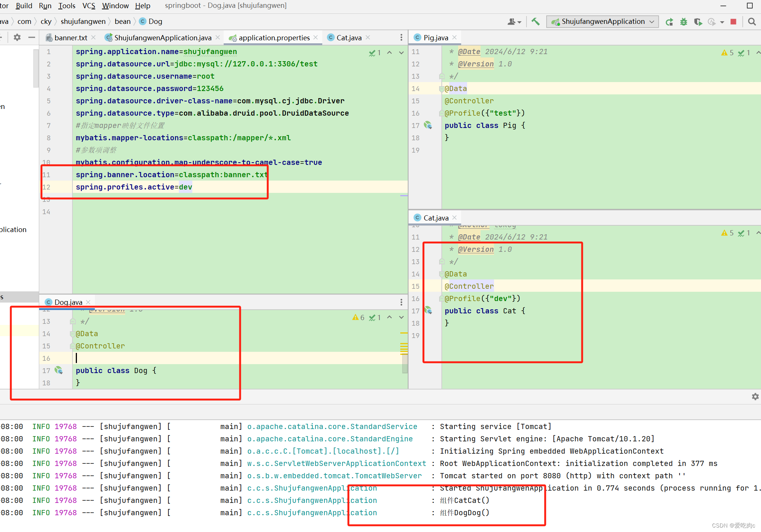Click the rerun application icon
761x532 pixels.
(669, 22)
